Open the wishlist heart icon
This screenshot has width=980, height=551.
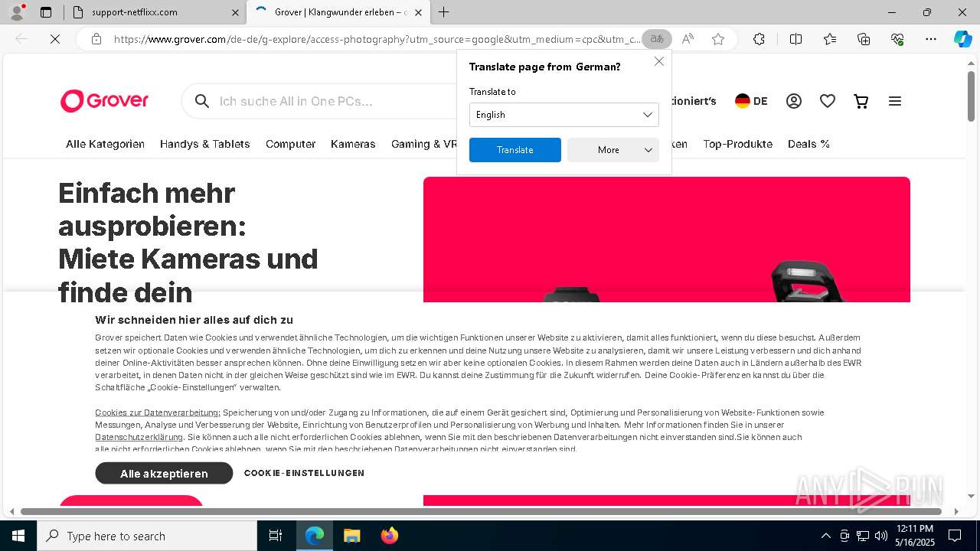pos(828,101)
